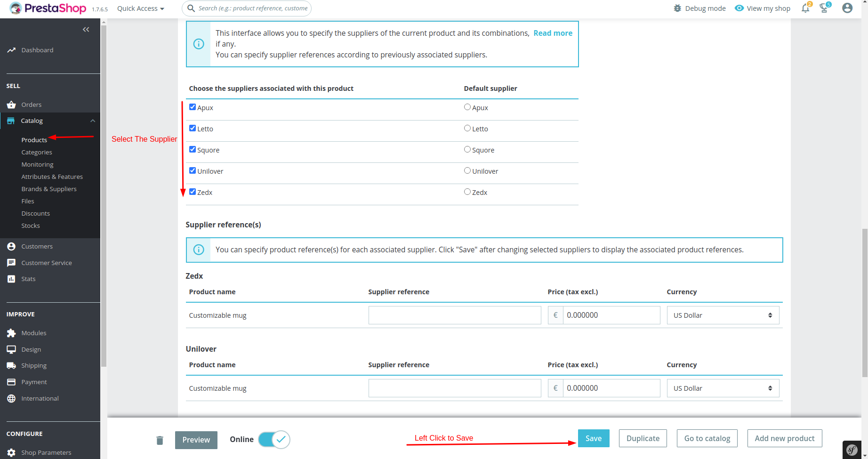Click the Stats bar chart icon
868x459 pixels.
[x=11, y=279]
